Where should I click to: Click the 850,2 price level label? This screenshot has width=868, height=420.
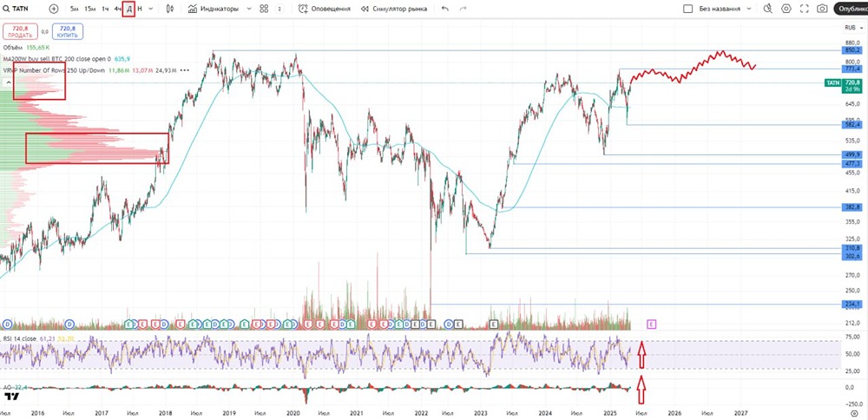[x=852, y=49]
